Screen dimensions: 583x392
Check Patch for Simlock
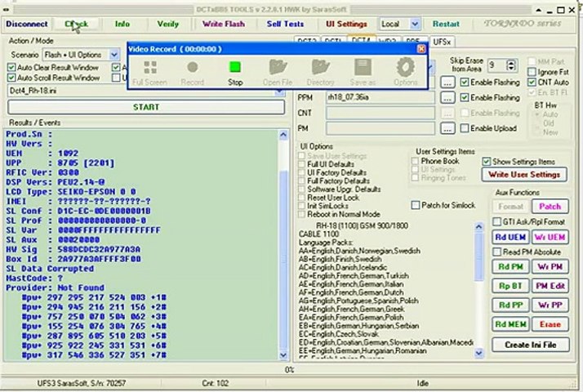(416, 205)
